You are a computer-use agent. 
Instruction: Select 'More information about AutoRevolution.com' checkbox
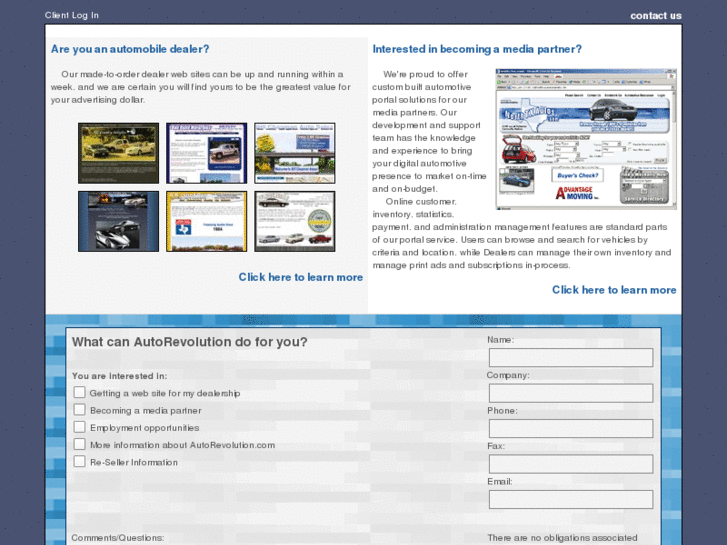(x=79, y=444)
